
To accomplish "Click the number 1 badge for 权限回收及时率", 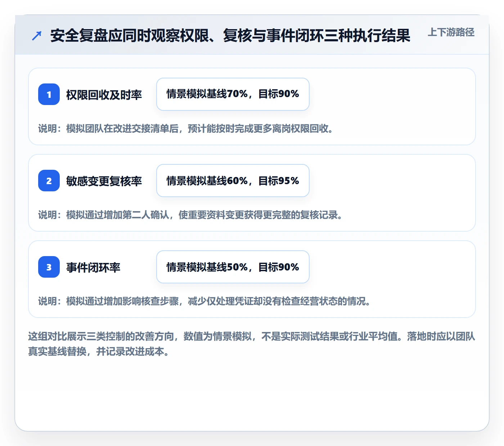I will click(x=49, y=94).
